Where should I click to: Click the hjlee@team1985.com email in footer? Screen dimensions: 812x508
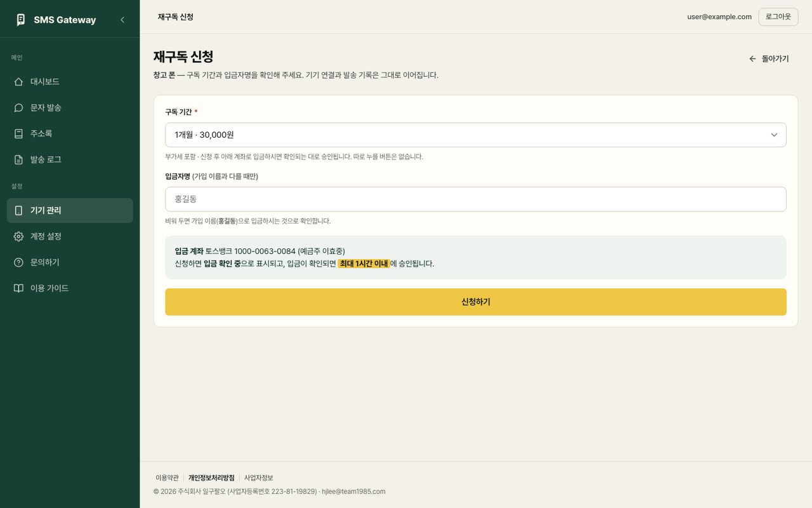pos(353,491)
